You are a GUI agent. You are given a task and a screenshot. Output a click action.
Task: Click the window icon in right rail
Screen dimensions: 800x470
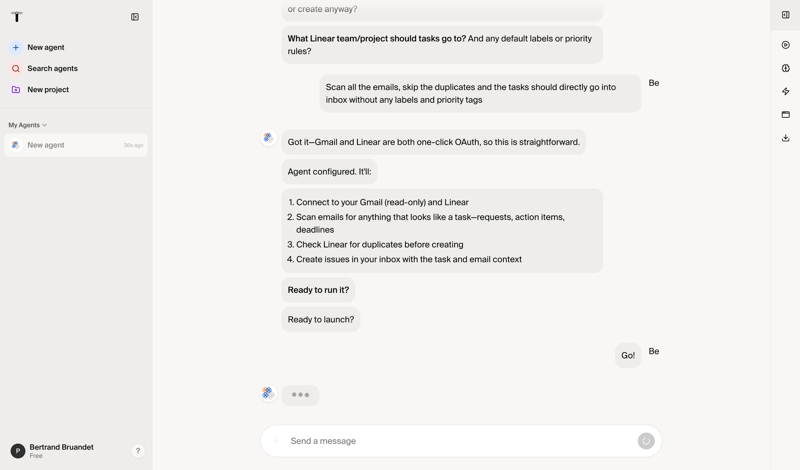point(786,115)
